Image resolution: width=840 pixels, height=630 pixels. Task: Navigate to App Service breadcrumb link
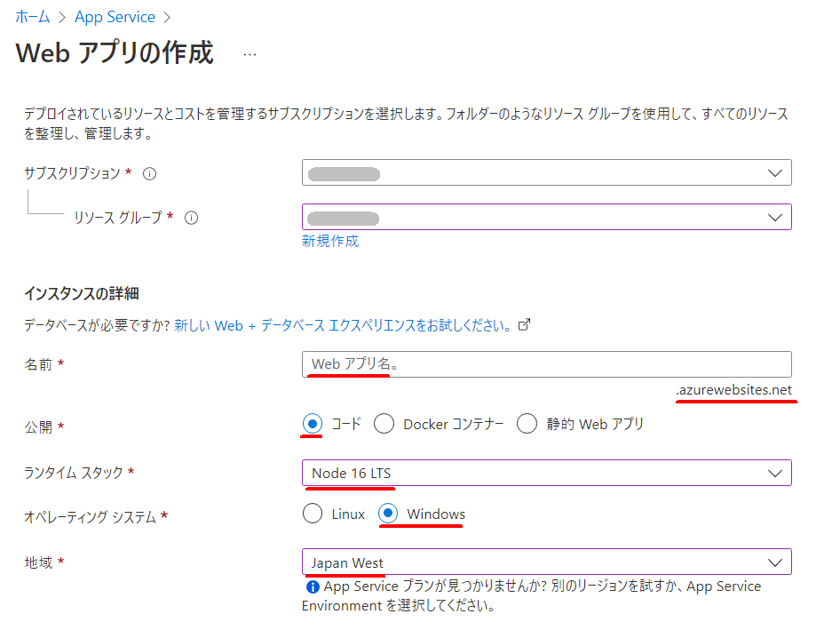tap(115, 18)
